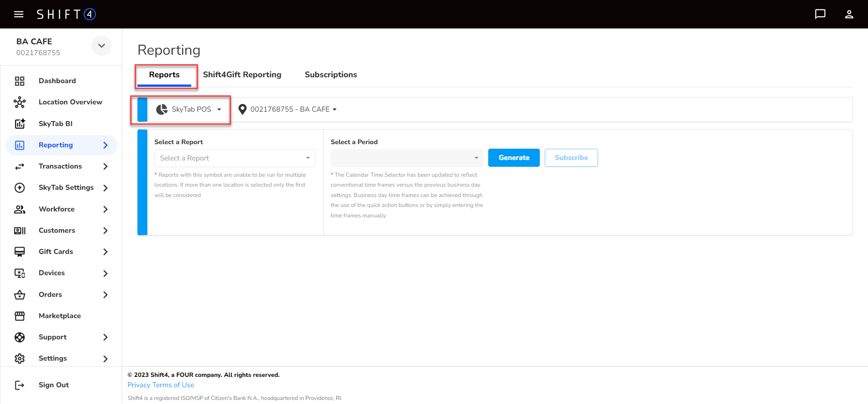Click the Orders basket icon
Viewport: 868px width, 404px height.
click(x=19, y=295)
